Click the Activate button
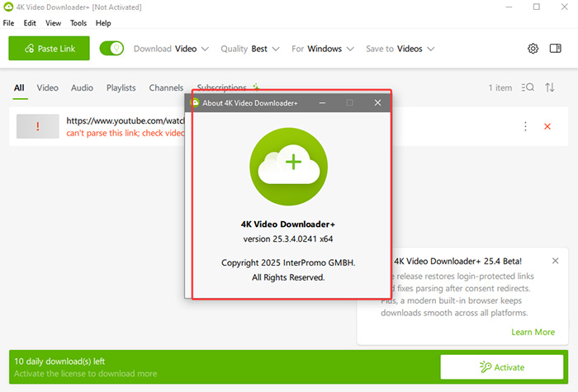This screenshot has width=578, height=392. click(x=502, y=367)
